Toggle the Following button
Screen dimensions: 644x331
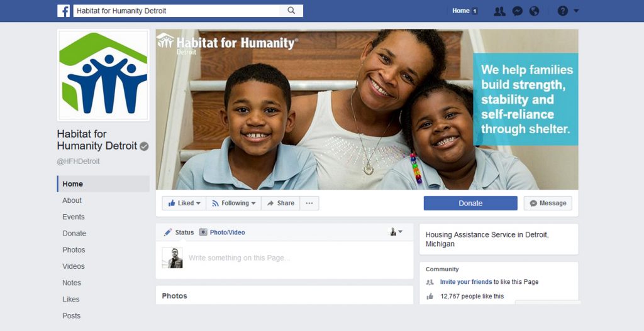[x=234, y=203]
